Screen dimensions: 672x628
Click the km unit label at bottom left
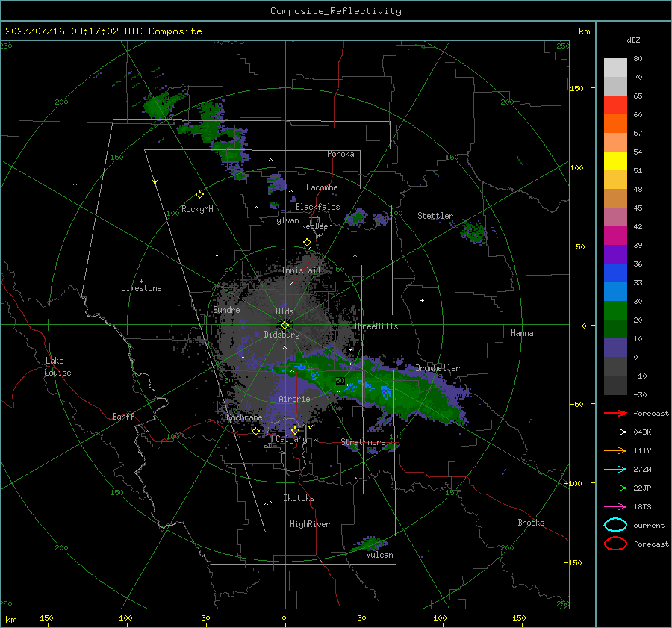point(11,620)
